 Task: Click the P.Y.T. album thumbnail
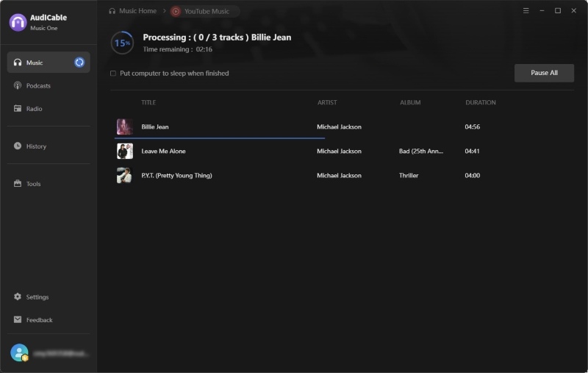125,175
